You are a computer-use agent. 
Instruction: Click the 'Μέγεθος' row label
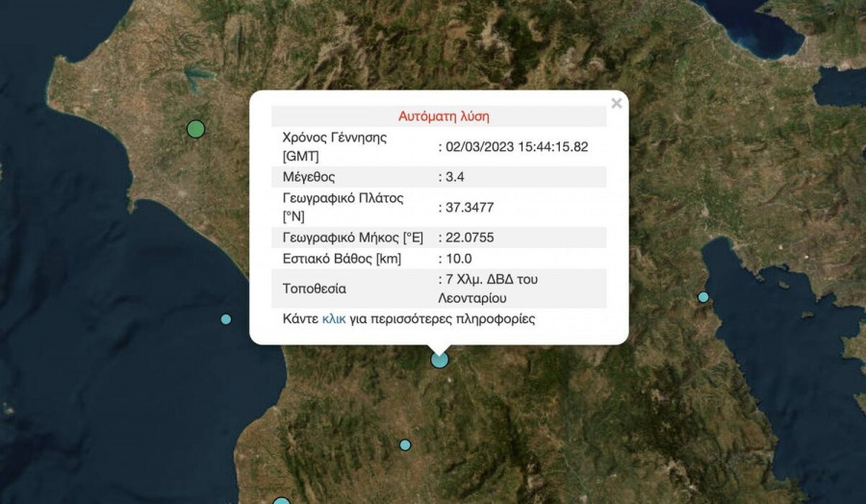[x=309, y=177]
